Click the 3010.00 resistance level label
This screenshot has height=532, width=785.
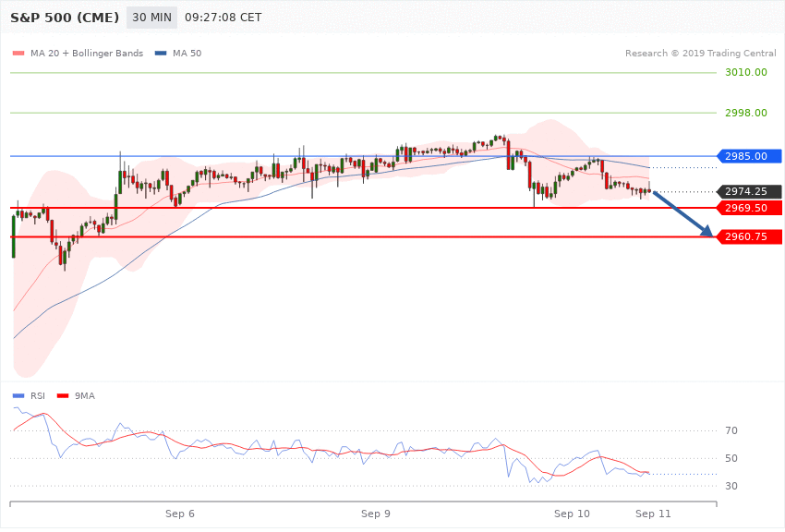coord(746,72)
